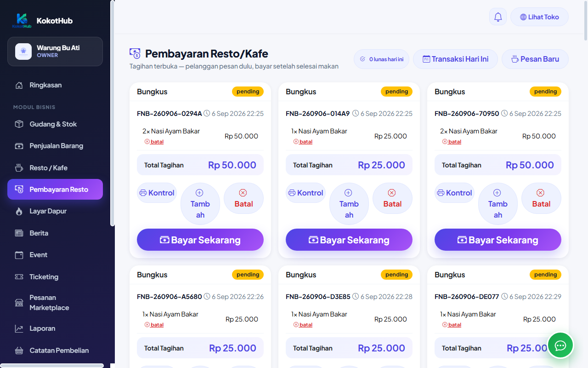The image size is (588, 368).
Task: Open the Penjualan Barang module
Action: pyautogui.click(x=55, y=146)
